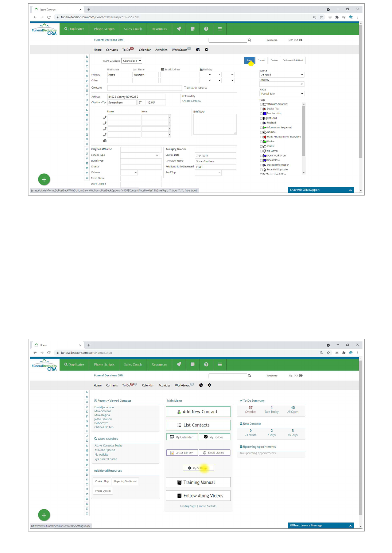The width and height of the screenshot is (392, 553).
Task: Click into the Brief Note text area
Action: pyautogui.click(x=214, y=124)
